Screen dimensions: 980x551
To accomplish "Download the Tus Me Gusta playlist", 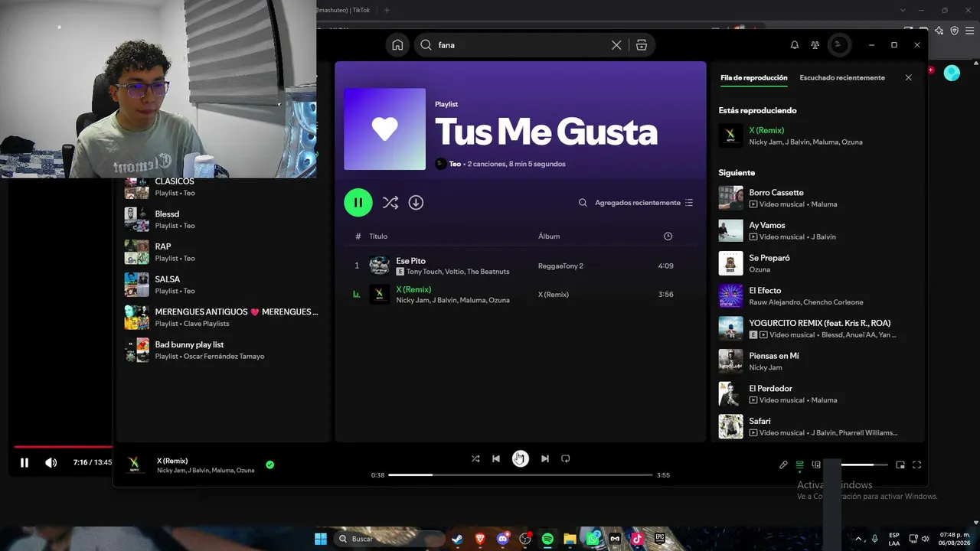I will (x=416, y=203).
